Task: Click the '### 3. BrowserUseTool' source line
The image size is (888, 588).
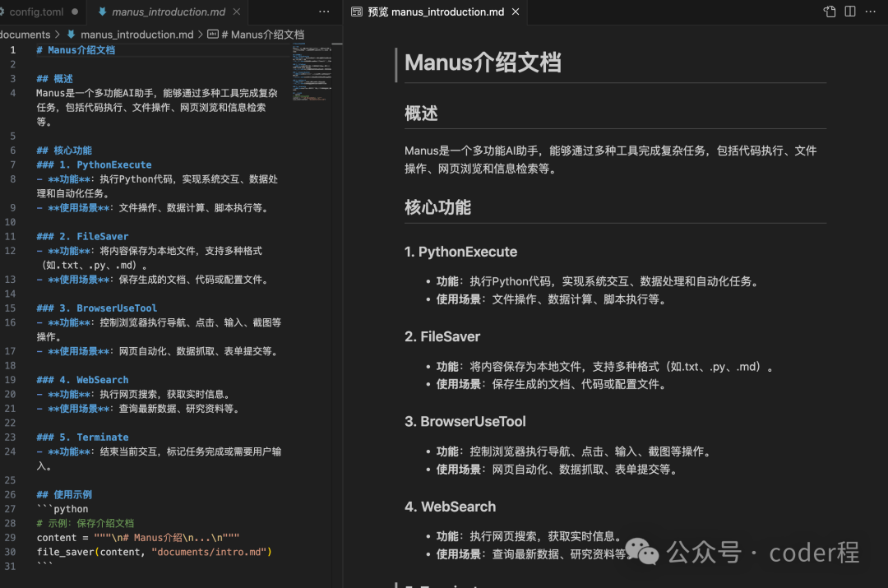Action: click(x=97, y=308)
